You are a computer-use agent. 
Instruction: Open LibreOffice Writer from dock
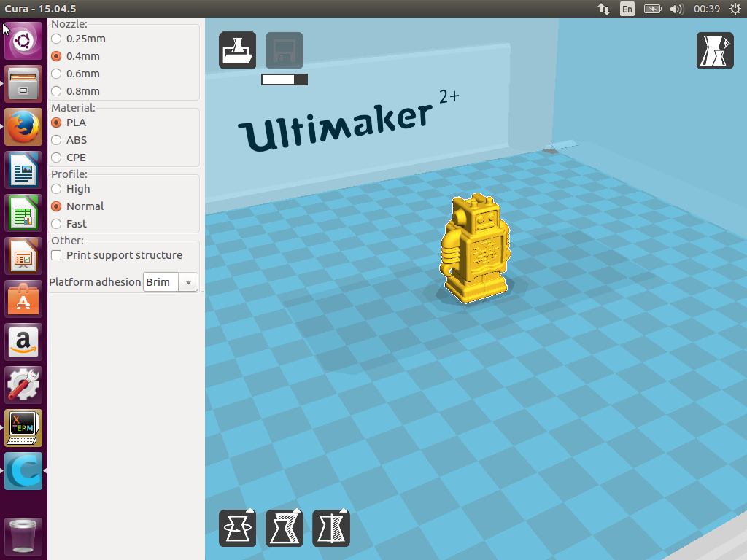coord(23,170)
